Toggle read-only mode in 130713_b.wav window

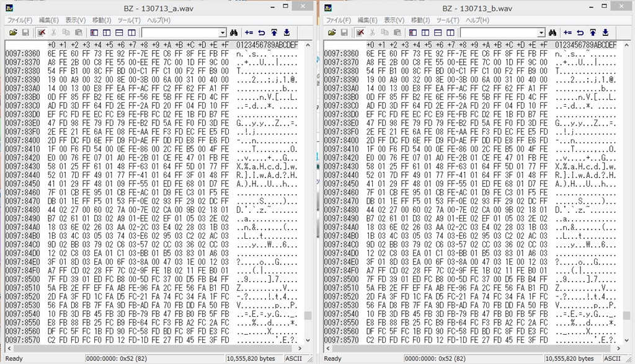pos(360,32)
